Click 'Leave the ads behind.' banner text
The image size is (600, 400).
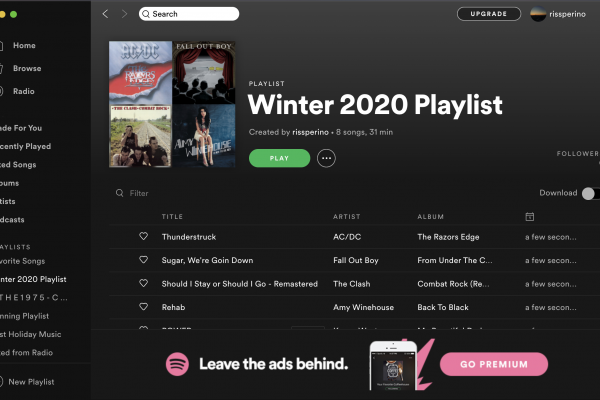click(x=274, y=364)
